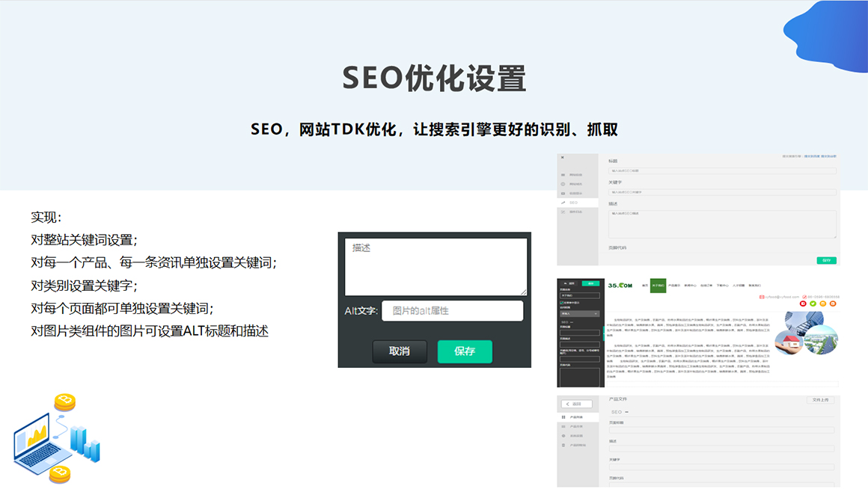The height and width of the screenshot is (489, 868).
Task: Click the 描述 textarea in dark dialog
Action: [436, 267]
